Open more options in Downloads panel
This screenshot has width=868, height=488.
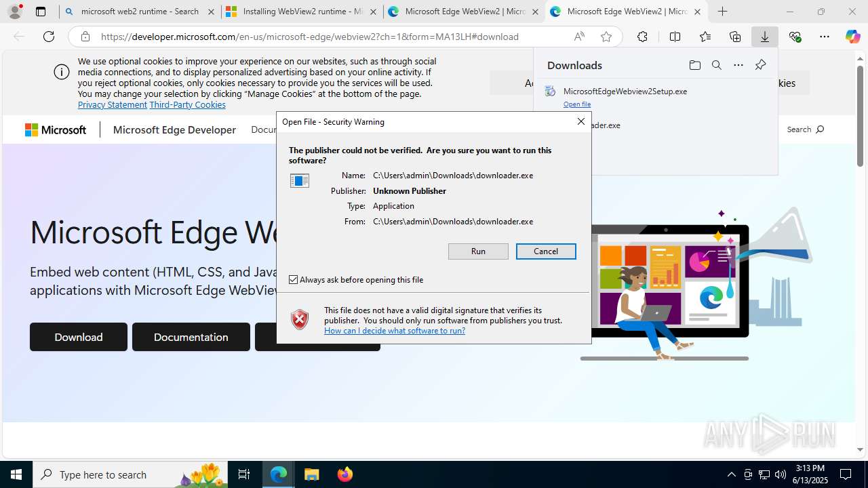738,65
